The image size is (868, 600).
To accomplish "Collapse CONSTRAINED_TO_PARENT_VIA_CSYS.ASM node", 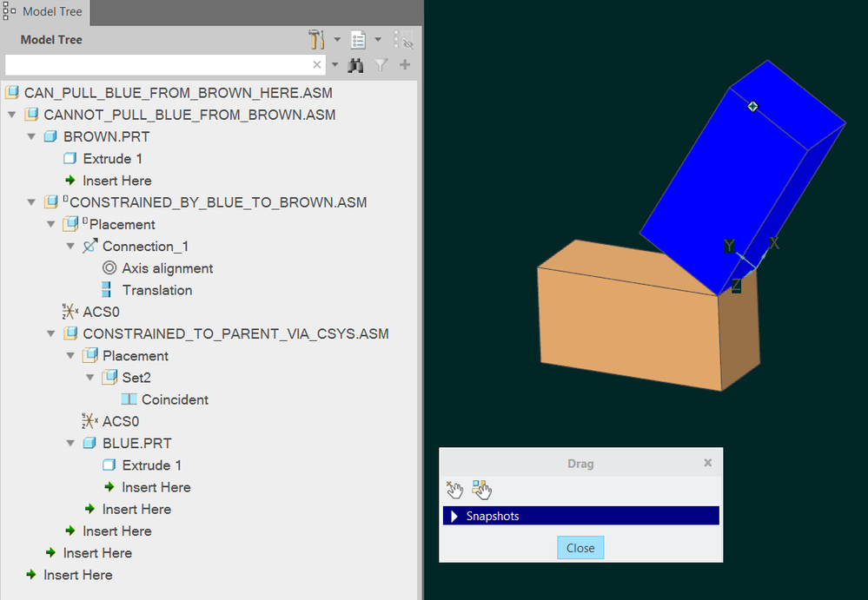I will 51,334.
